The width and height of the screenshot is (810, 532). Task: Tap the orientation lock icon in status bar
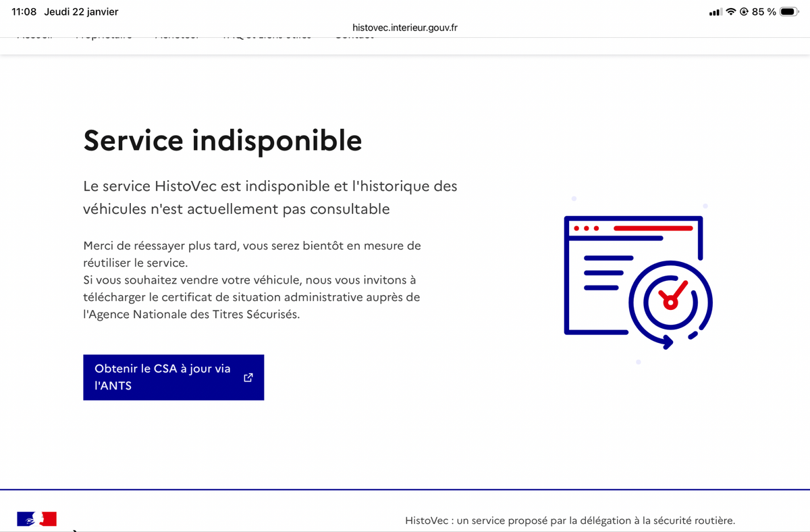745,12
